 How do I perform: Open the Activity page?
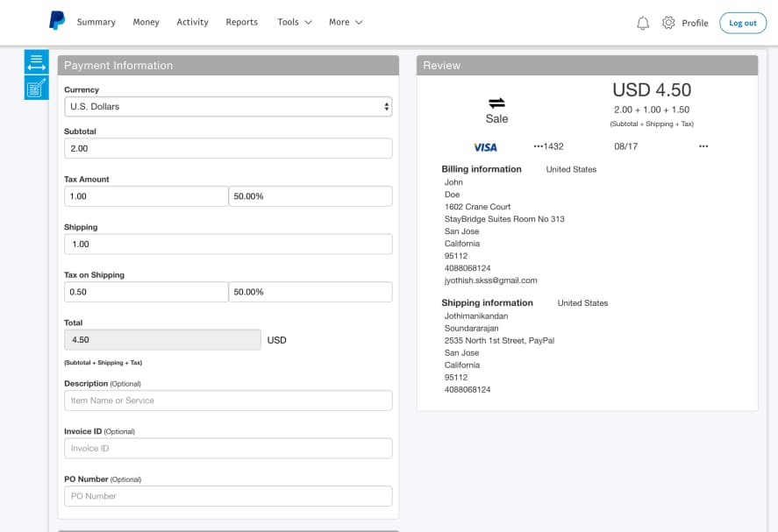(192, 22)
